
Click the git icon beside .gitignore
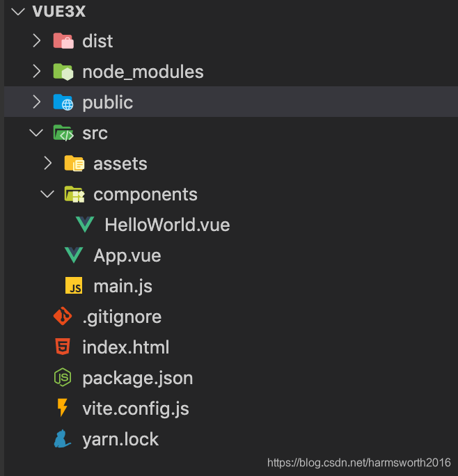tap(63, 316)
